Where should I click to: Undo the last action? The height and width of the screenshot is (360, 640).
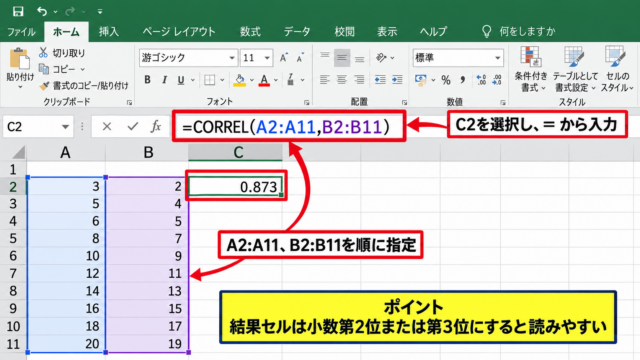(x=42, y=11)
